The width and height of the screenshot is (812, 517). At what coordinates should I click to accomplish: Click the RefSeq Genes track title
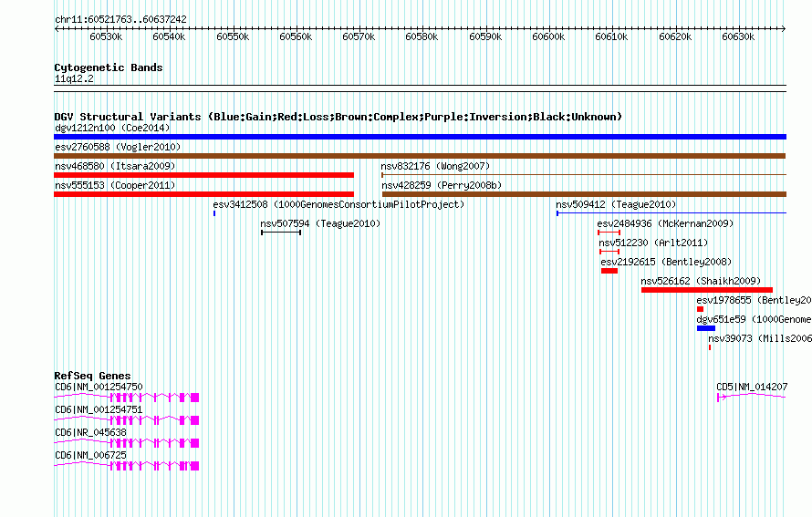coord(92,376)
